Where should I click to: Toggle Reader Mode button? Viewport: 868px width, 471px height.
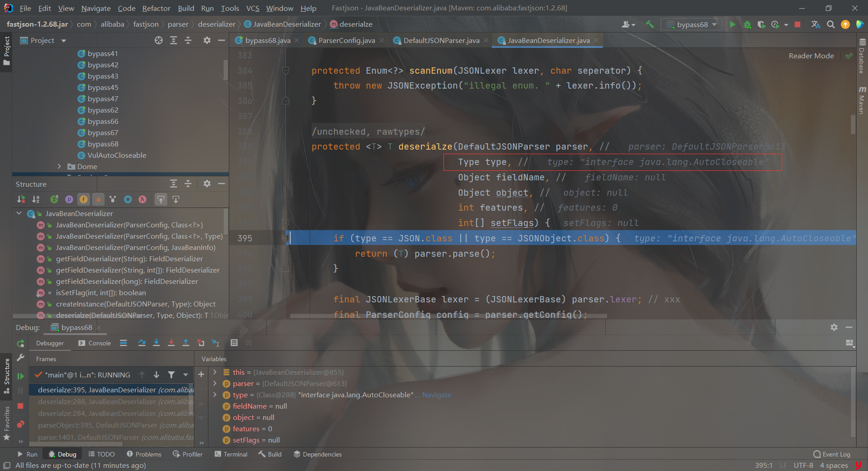[811, 56]
